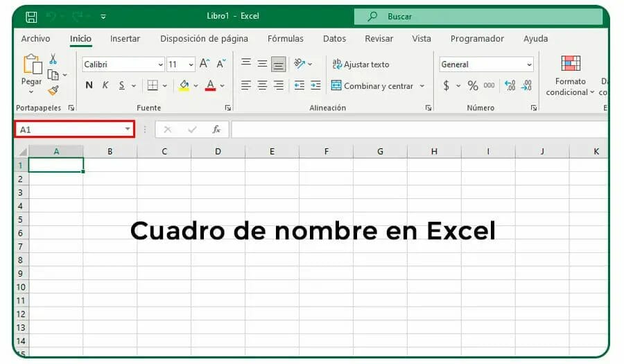624x364 pixels.
Task: Click the yellow fill color swatch
Action: [184, 85]
